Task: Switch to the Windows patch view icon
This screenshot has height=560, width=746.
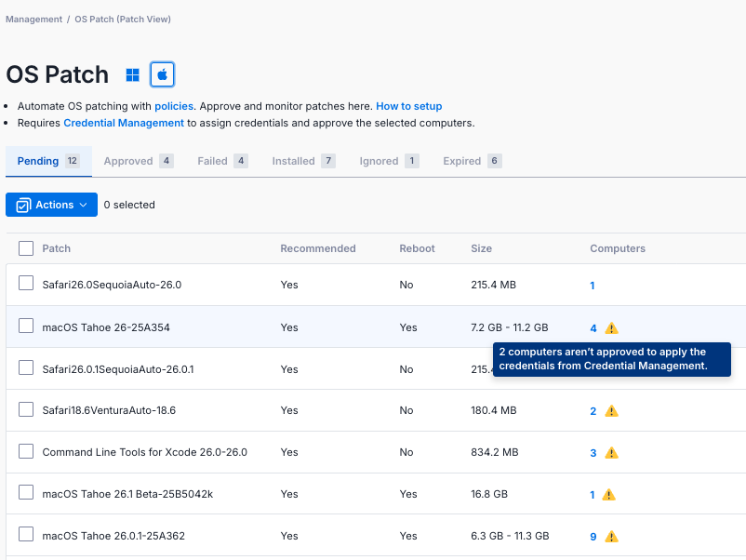Action: (132, 74)
